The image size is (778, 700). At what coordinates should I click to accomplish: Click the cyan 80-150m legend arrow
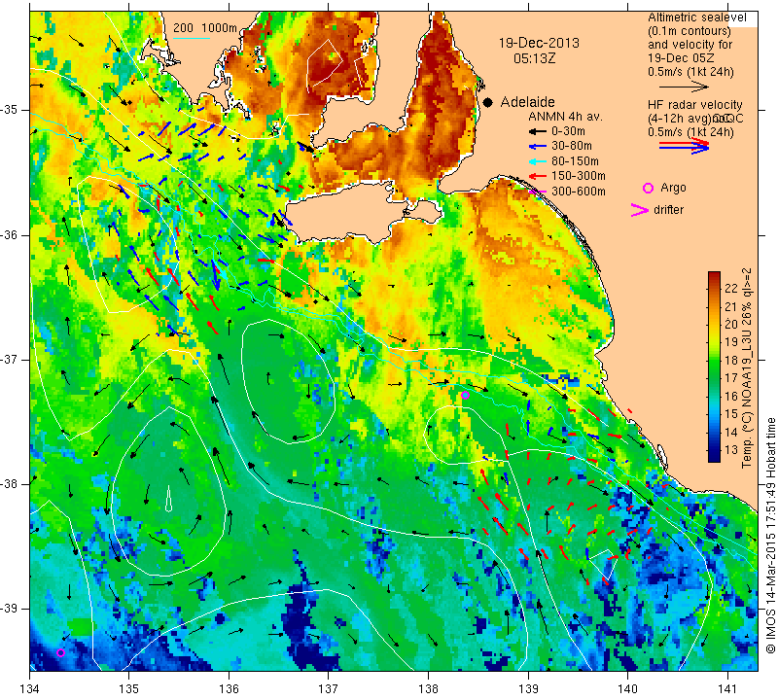[x=537, y=161]
